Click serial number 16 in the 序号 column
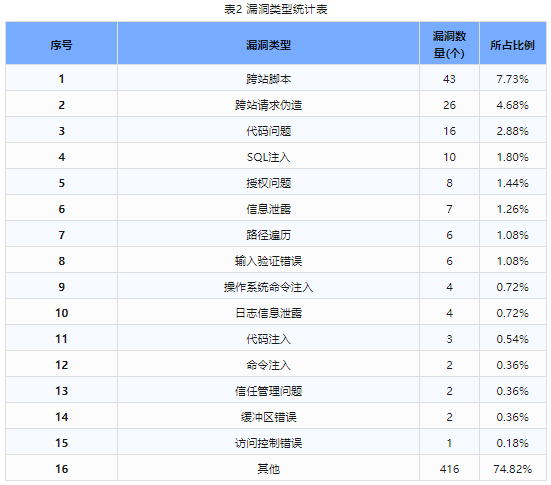The height and width of the screenshot is (485, 551). [x=61, y=469]
